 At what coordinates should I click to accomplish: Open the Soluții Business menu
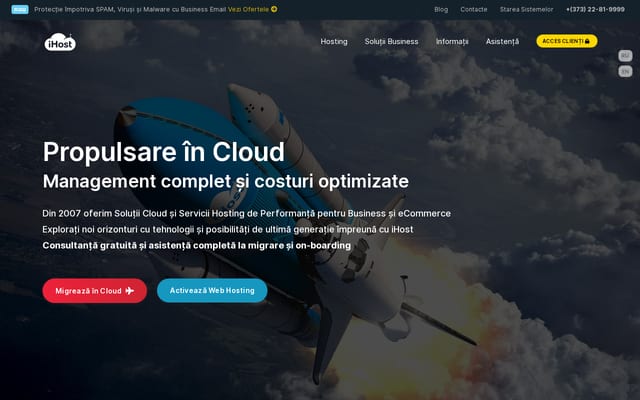tap(391, 42)
